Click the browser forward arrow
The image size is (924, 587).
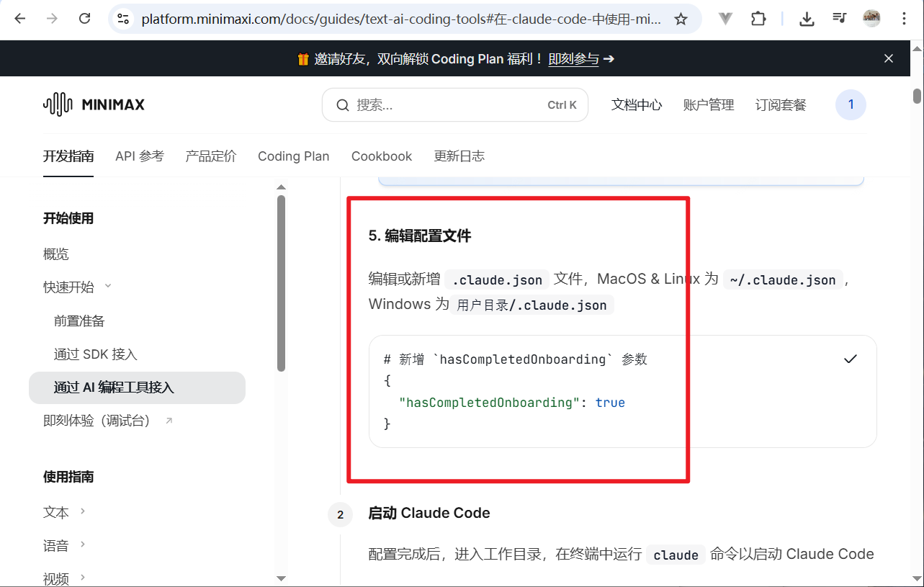[x=52, y=19]
